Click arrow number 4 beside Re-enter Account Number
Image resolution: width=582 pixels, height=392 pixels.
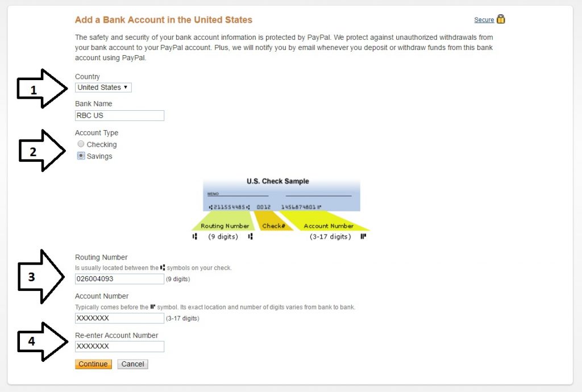[40, 342]
